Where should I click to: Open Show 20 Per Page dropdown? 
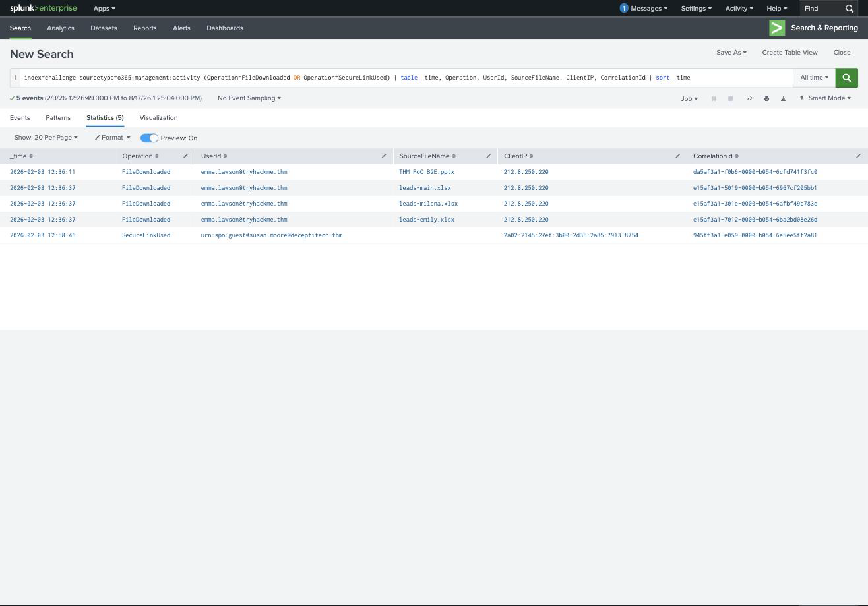point(46,138)
